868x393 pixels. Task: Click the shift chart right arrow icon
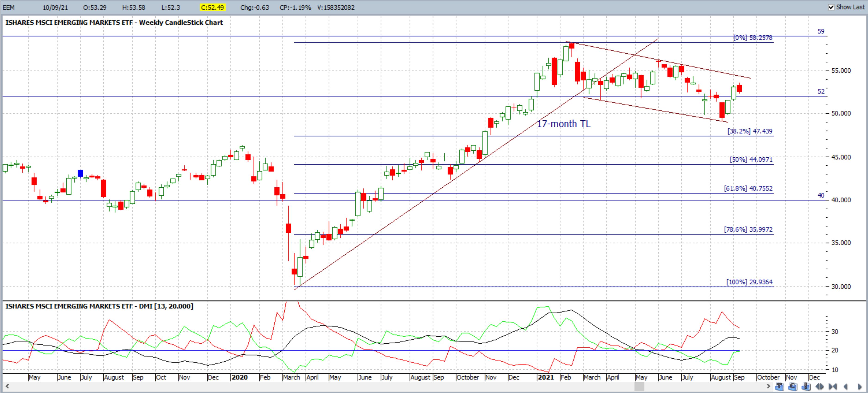pyautogui.click(x=860, y=386)
